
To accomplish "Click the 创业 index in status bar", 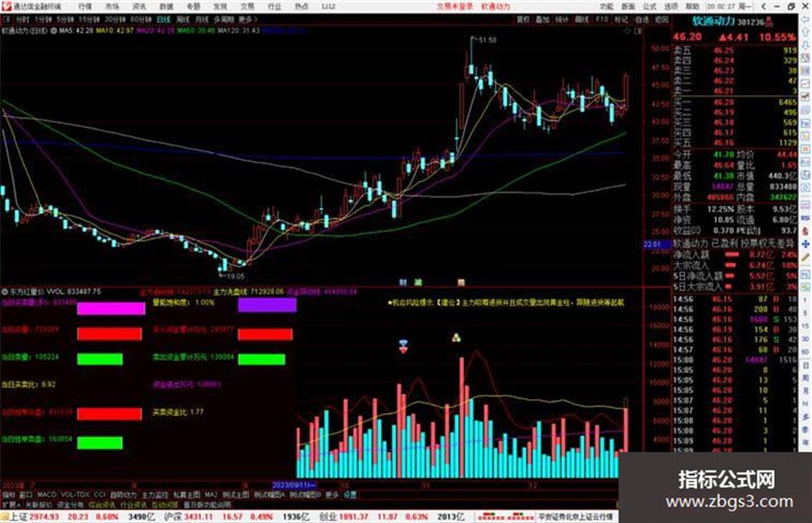I will click(327, 517).
